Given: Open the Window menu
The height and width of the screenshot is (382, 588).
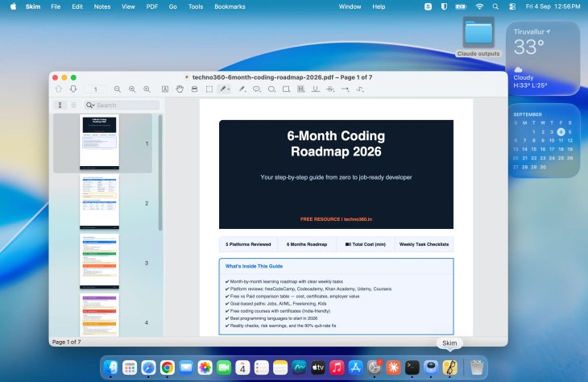Looking at the screenshot, I should 350,6.
